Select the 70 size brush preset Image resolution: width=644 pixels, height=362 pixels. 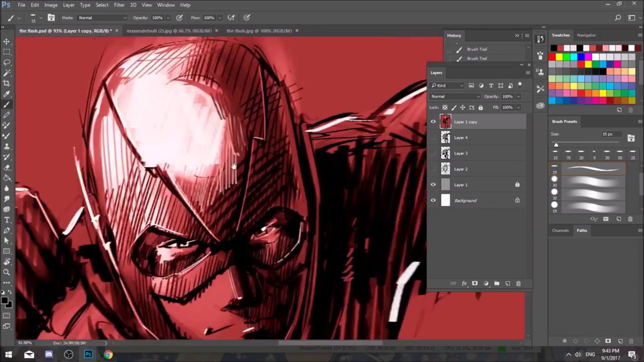(568, 155)
